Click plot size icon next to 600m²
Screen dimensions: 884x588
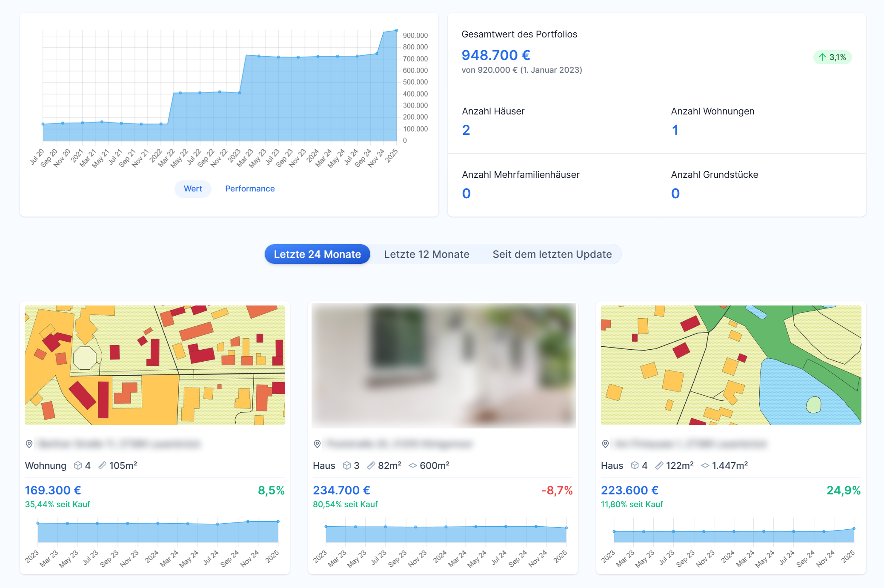pyautogui.click(x=412, y=465)
